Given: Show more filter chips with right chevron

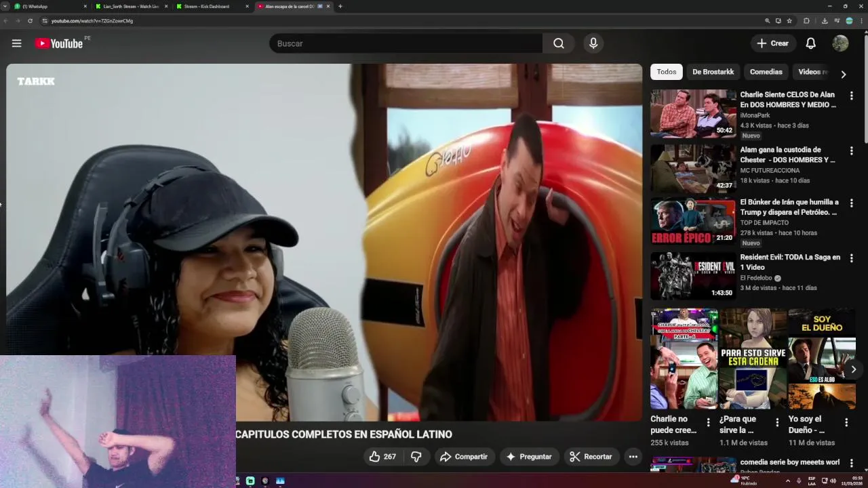Looking at the screenshot, I should 844,75.
